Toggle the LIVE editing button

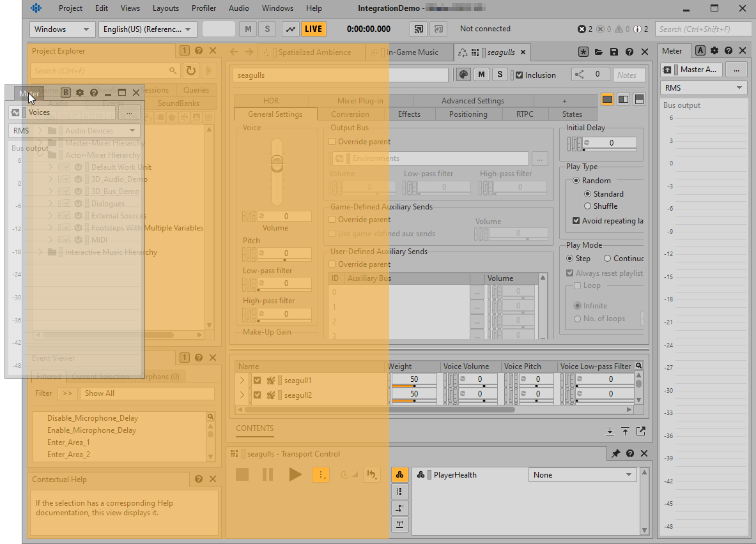(313, 29)
